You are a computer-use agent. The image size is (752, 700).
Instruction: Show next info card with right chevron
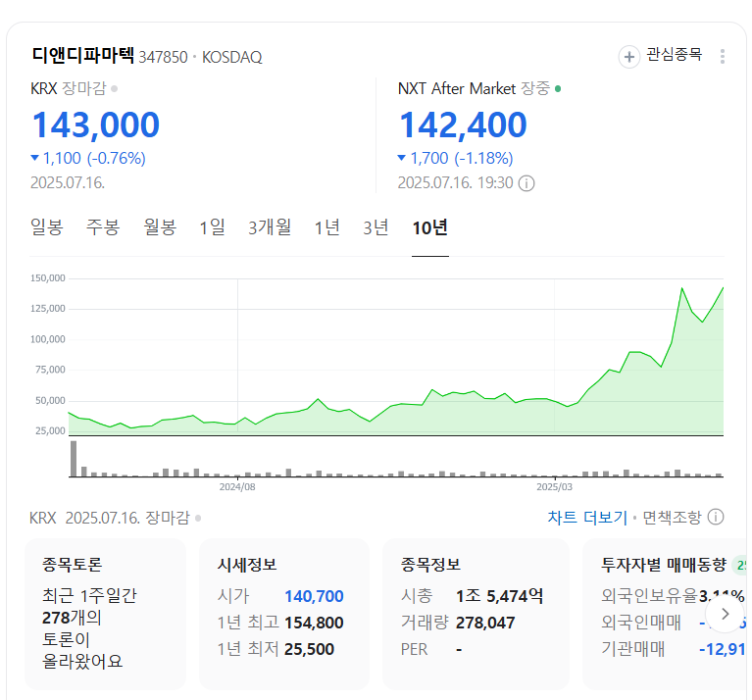coord(726,614)
